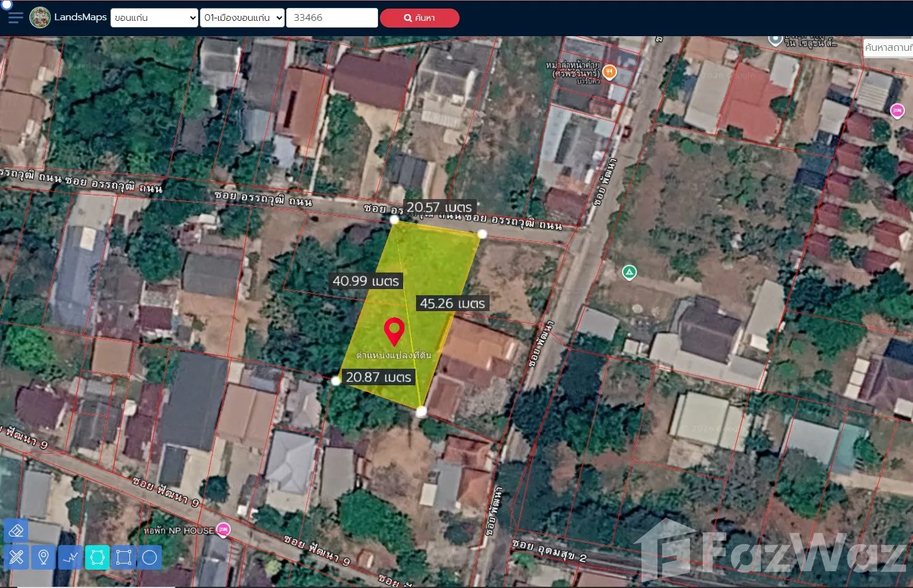Screen dimensions: 913x588
Task: Click the LandsMaps round logo emblem
Action: (x=40, y=18)
